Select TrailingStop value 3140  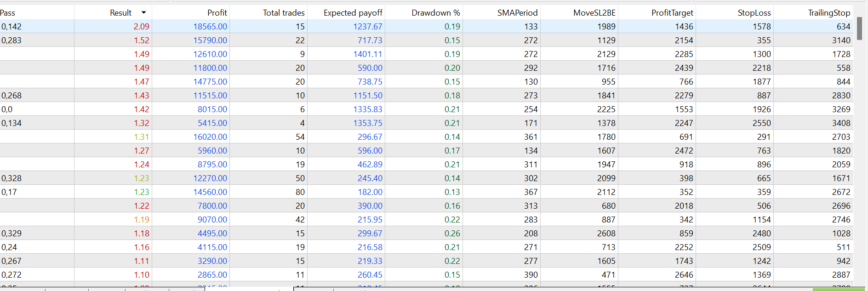click(x=841, y=40)
